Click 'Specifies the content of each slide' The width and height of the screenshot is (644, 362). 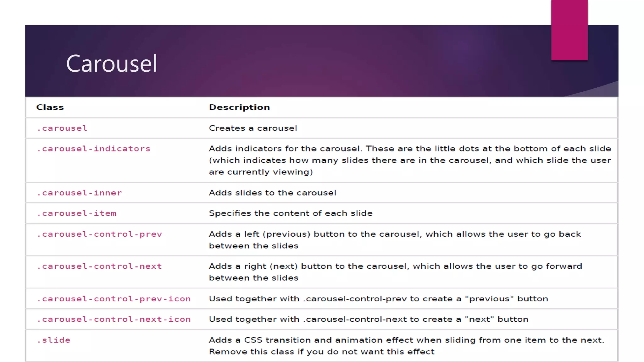coord(291,213)
